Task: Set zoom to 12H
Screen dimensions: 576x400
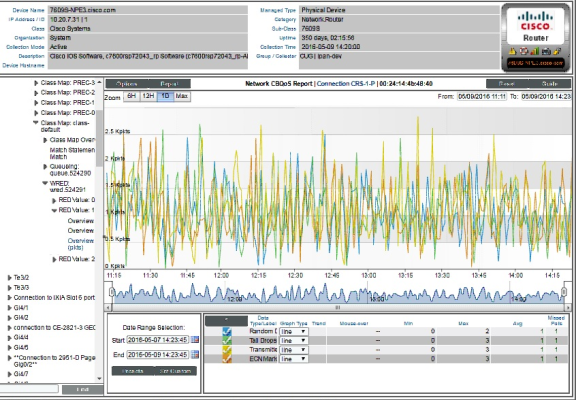Action: pos(148,96)
